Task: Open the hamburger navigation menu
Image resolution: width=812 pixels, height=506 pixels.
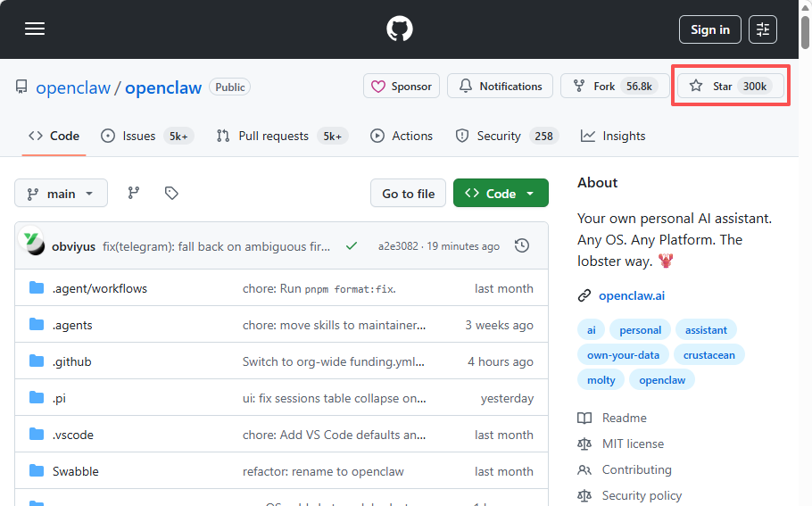Action: tap(35, 29)
